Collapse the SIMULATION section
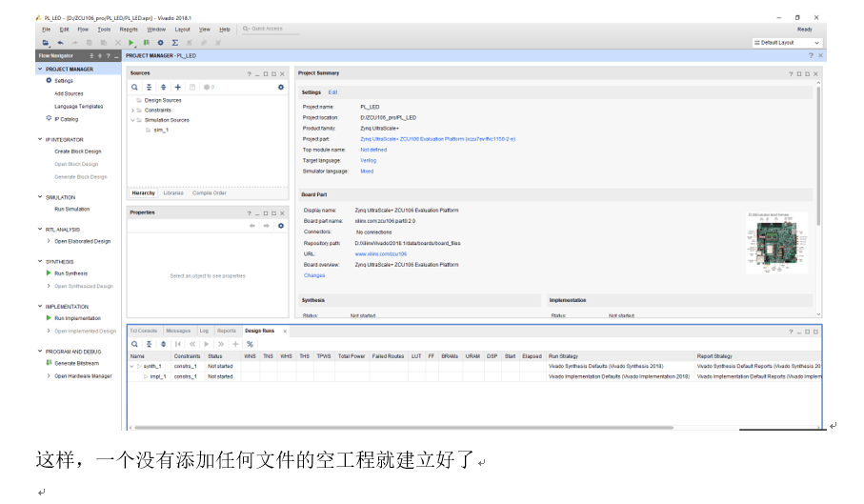This screenshot has width=864, height=504. coord(40,196)
